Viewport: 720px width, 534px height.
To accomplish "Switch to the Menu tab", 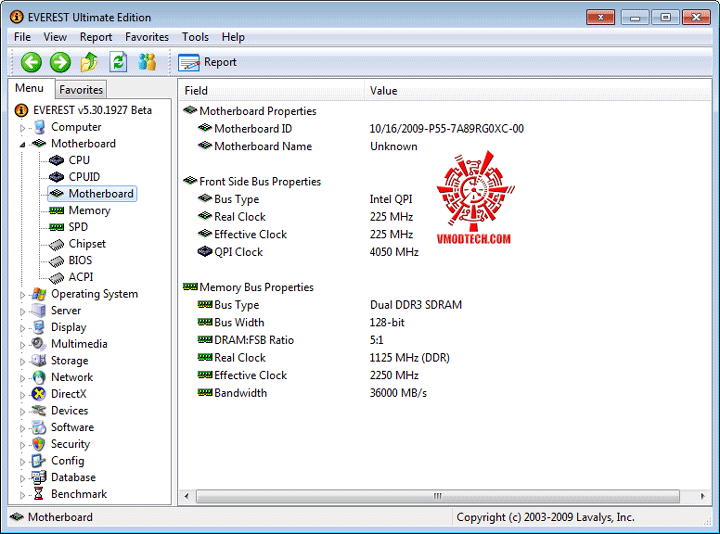I will [x=29, y=88].
